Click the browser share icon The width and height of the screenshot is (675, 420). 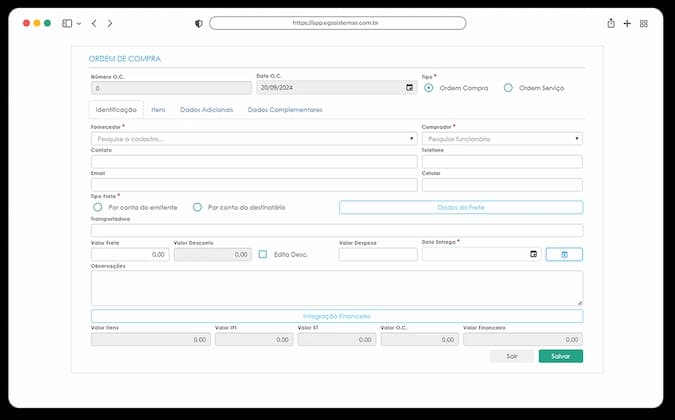[x=611, y=23]
